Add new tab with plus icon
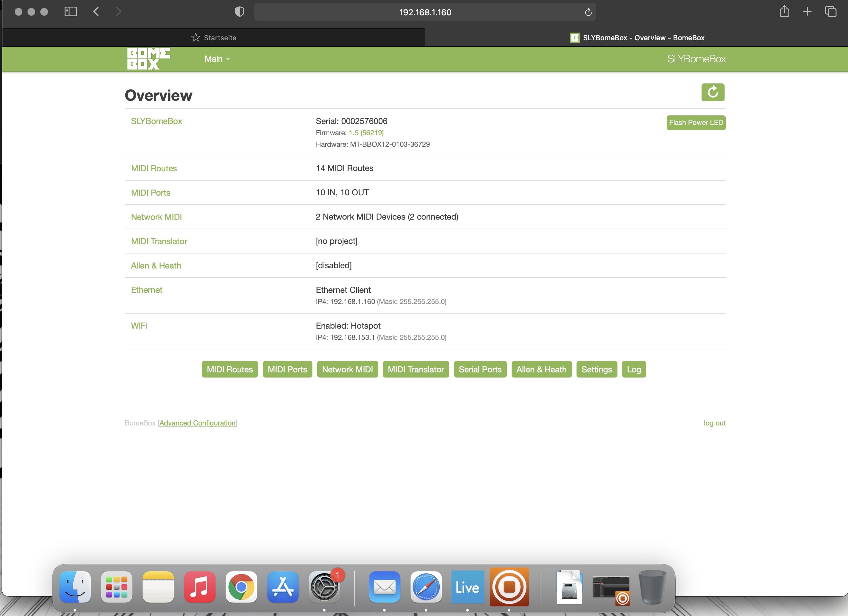848x616 pixels. click(x=807, y=12)
